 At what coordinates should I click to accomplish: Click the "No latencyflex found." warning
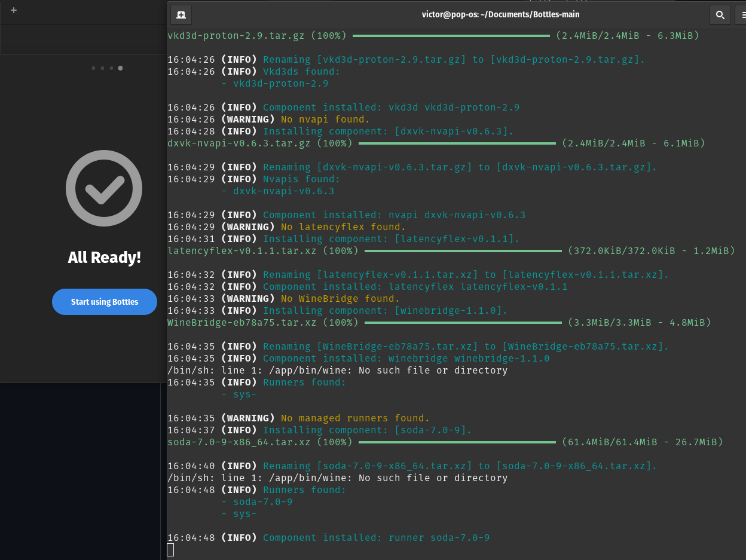344,227
